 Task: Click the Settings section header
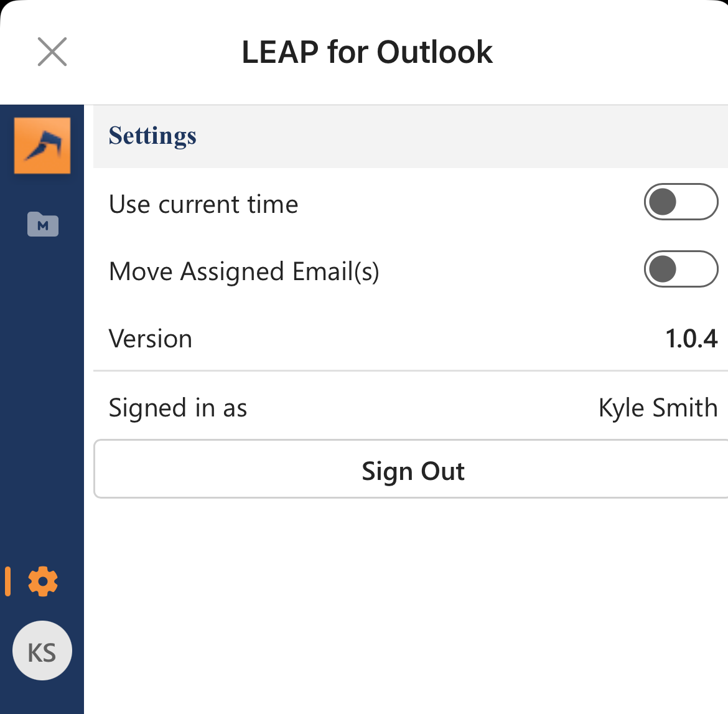click(152, 136)
